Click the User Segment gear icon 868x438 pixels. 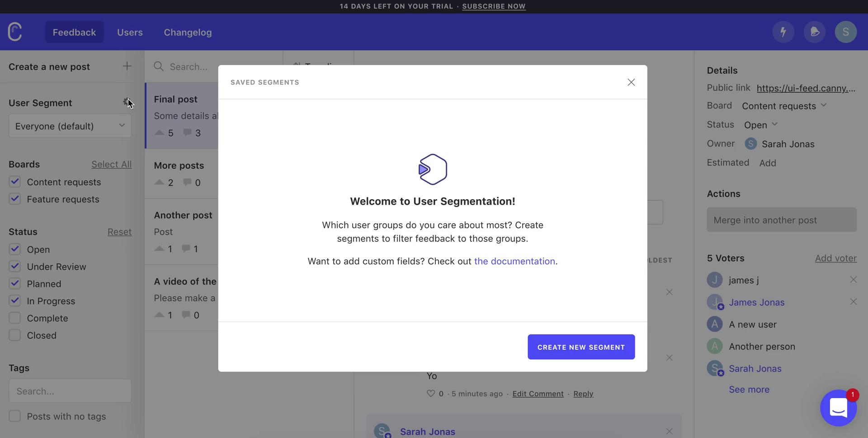[x=127, y=102]
